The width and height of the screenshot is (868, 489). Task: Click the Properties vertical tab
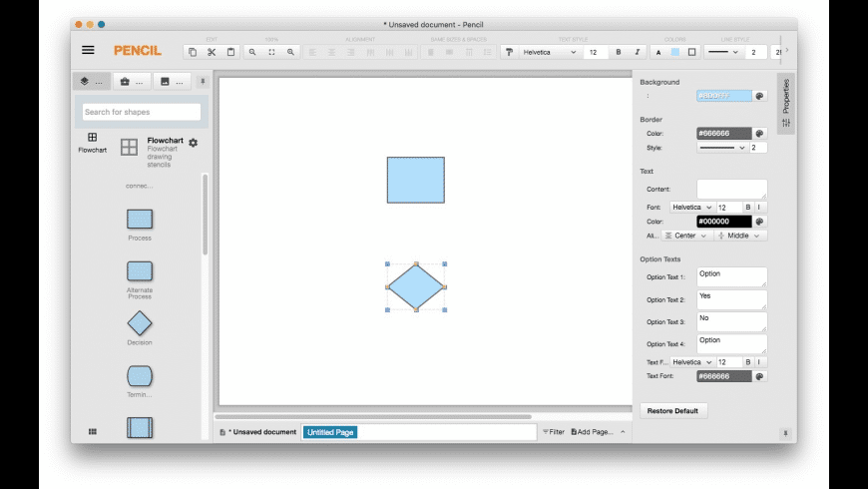(786, 103)
